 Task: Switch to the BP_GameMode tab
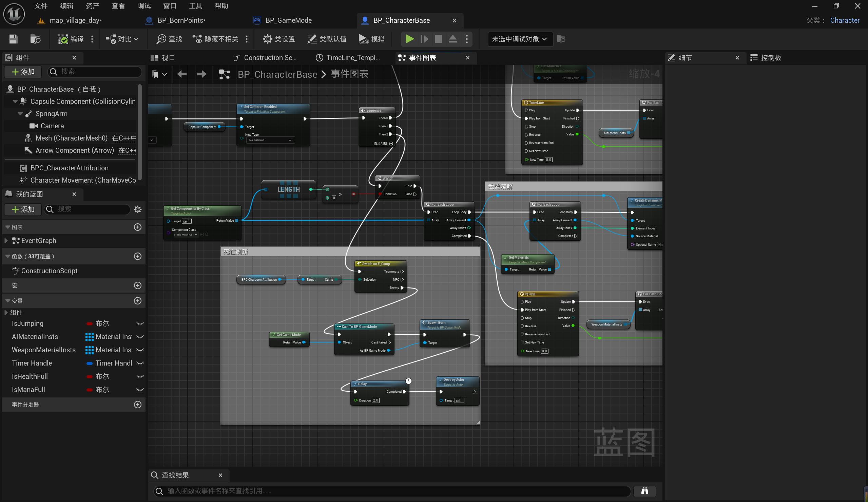(x=288, y=20)
